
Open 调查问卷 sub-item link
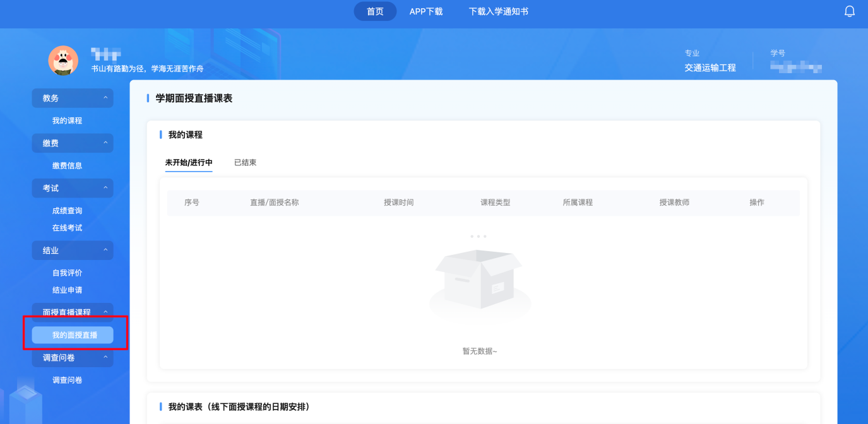click(67, 380)
